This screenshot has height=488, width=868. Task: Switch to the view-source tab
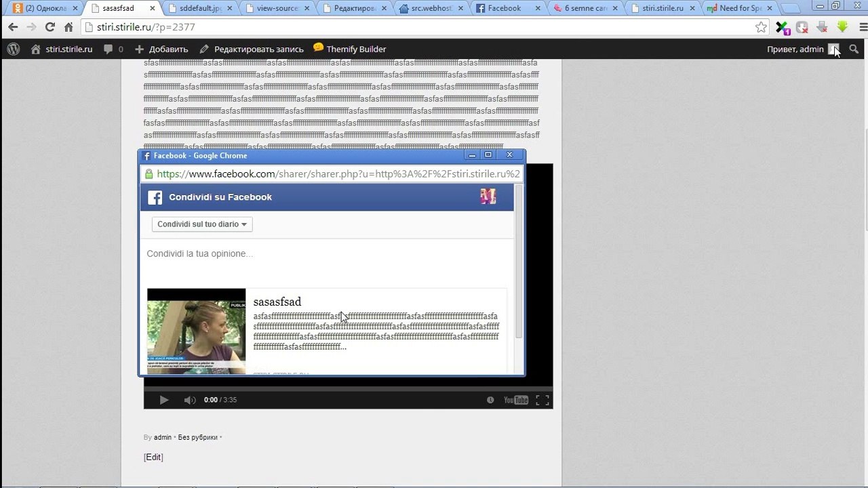(x=278, y=8)
